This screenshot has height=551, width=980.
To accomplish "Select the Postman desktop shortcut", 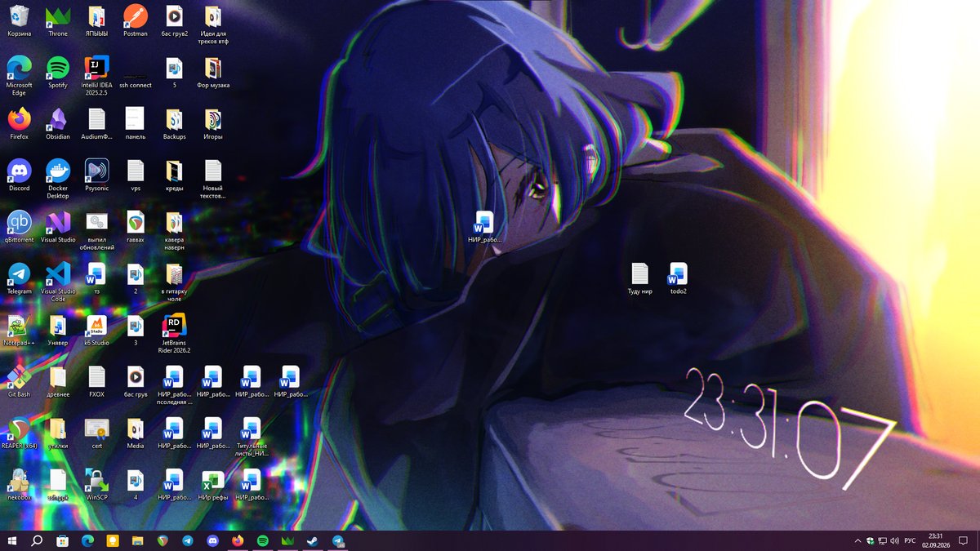I will [x=136, y=21].
